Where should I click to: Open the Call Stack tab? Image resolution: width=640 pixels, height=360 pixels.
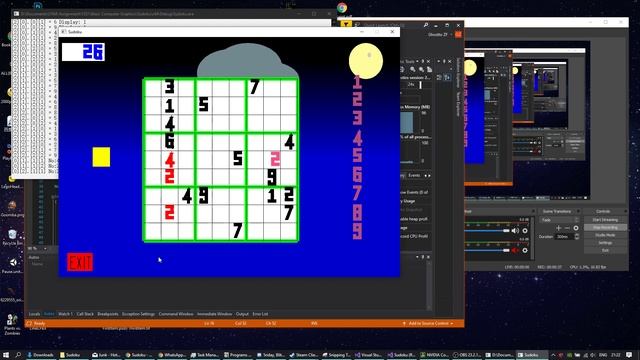[x=85, y=314]
